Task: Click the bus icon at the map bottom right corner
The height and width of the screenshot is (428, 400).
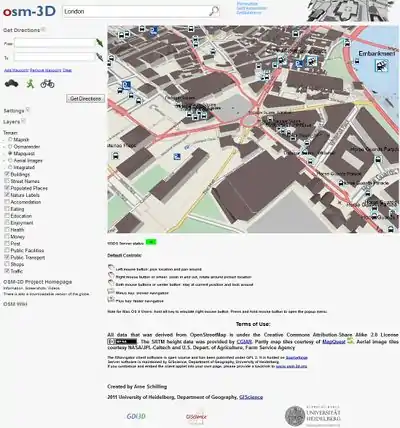Action: tap(390, 229)
